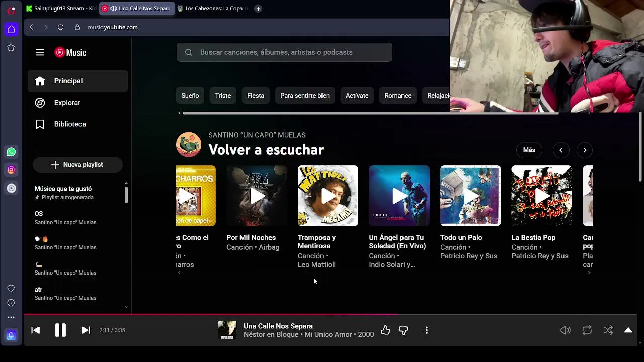Show previous items in Volver a escuchar carousel
This screenshot has width=644, height=362.
pyautogui.click(x=561, y=150)
